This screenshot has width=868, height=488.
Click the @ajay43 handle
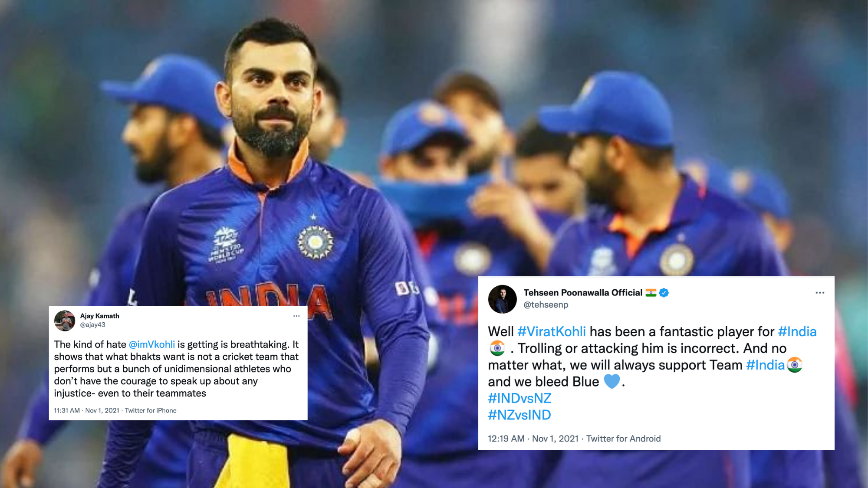[x=92, y=324]
